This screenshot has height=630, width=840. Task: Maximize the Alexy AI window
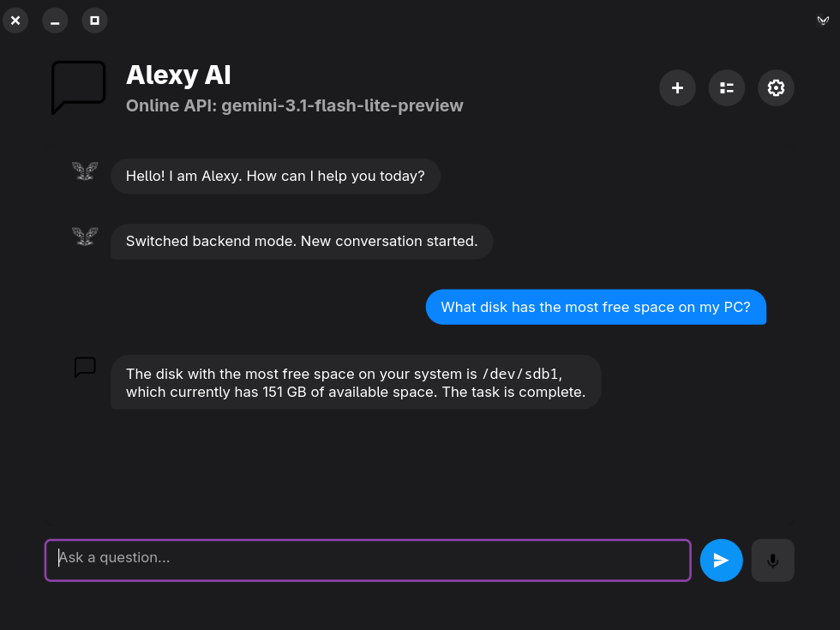pyautogui.click(x=94, y=21)
